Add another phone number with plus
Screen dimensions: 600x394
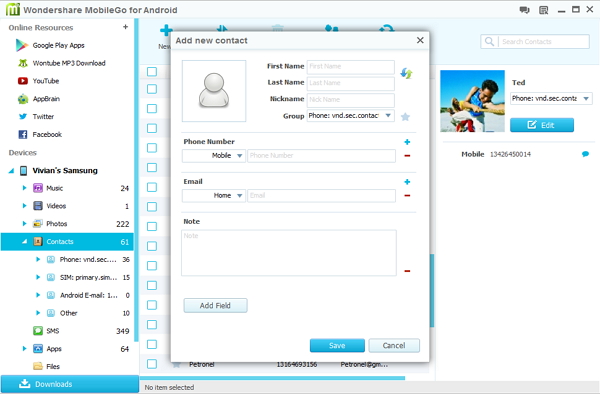pos(407,142)
